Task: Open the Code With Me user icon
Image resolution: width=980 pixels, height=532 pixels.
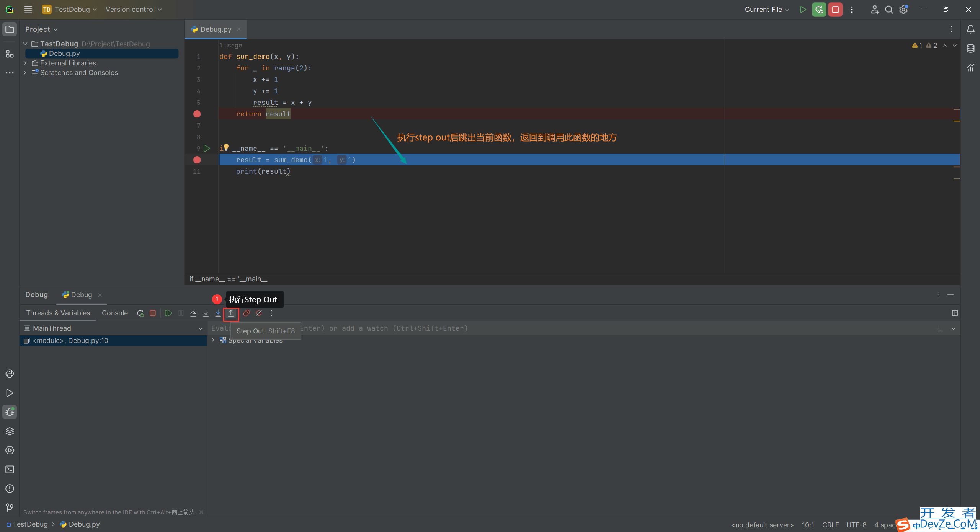Action: click(875, 10)
